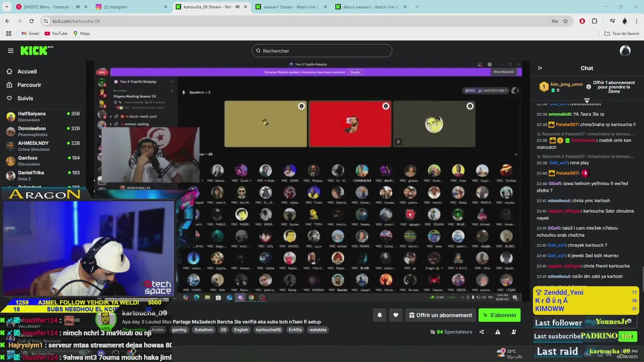644x362 pixels.
Task: Open the red ad-blocker extension icon
Action: (x=582, y=21)
